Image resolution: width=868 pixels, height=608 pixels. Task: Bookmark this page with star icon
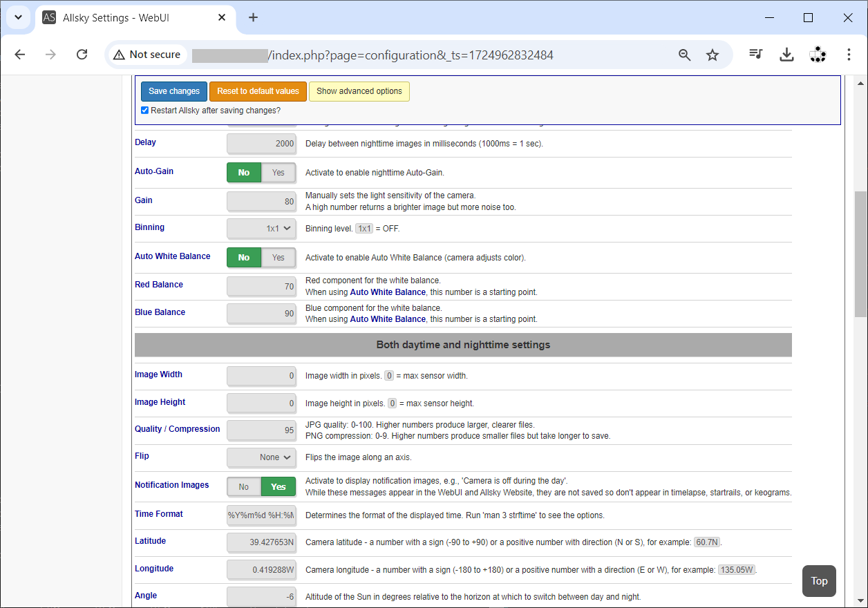click(x=713, y=55)
